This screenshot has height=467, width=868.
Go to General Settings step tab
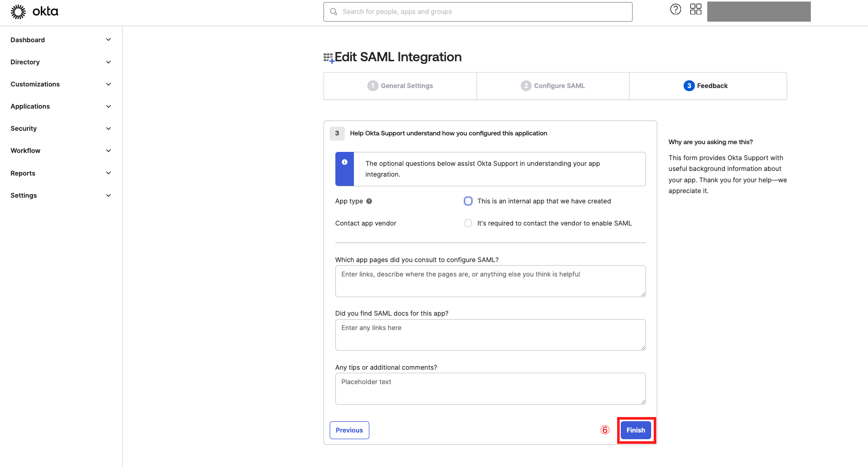[400, 86]
